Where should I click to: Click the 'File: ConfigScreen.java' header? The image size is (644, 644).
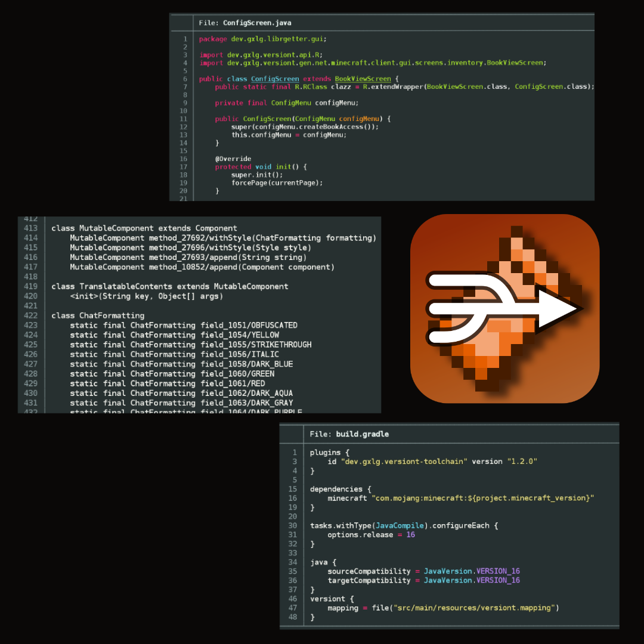pos(245,23)
